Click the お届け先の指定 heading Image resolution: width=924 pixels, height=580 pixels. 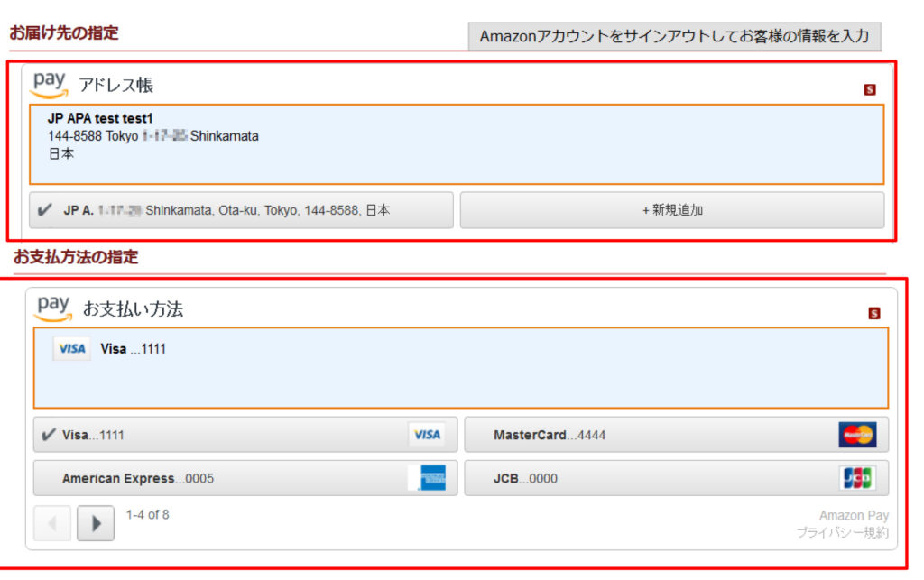pos(64,33)
